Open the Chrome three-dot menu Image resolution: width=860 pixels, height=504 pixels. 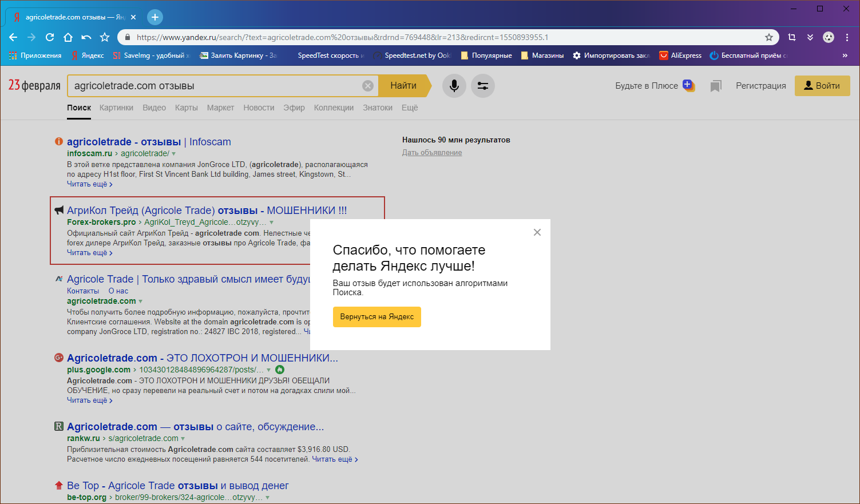point(847,37)
